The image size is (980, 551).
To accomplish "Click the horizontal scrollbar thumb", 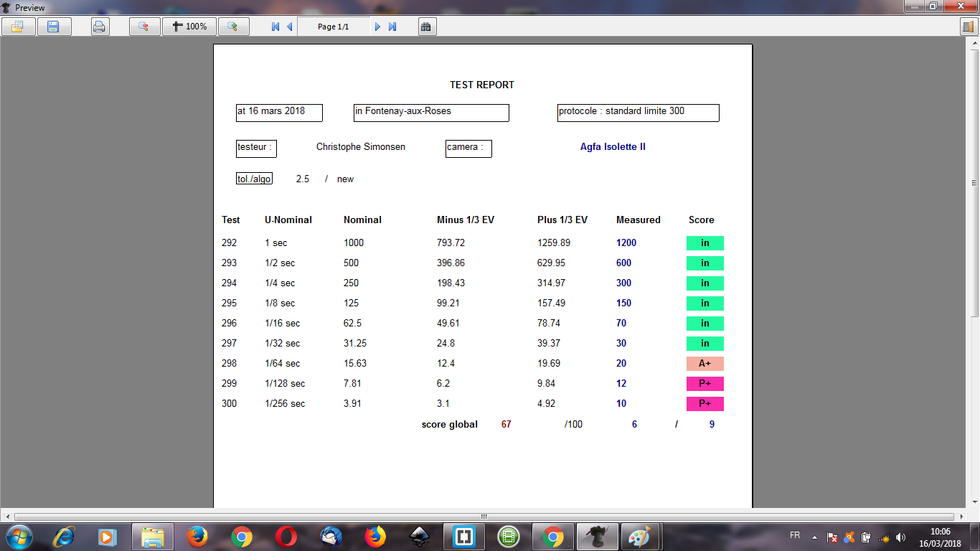I will (x=484, y=517).
